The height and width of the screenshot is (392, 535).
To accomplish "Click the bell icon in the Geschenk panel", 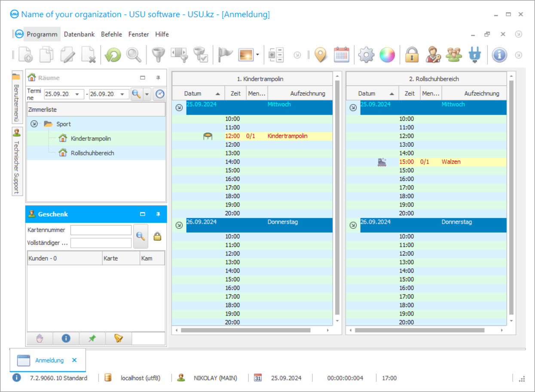I will (118, 338).
